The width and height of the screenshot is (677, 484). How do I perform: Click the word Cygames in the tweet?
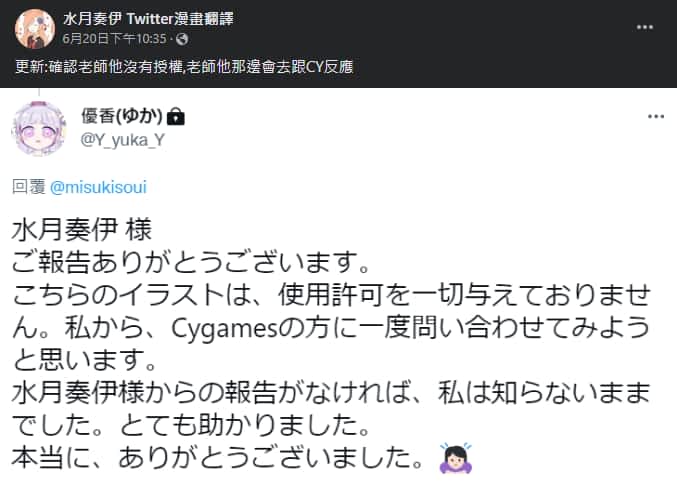tap(224, 329)
